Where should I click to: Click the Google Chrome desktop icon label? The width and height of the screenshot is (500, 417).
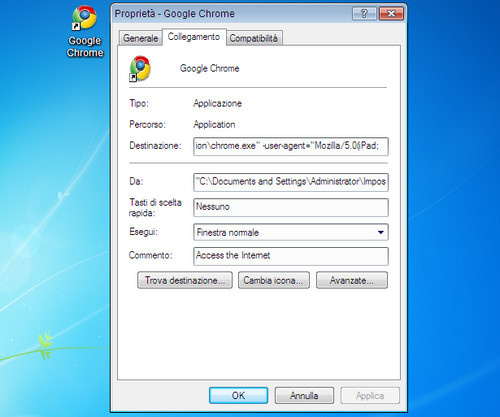pos(85,47)
